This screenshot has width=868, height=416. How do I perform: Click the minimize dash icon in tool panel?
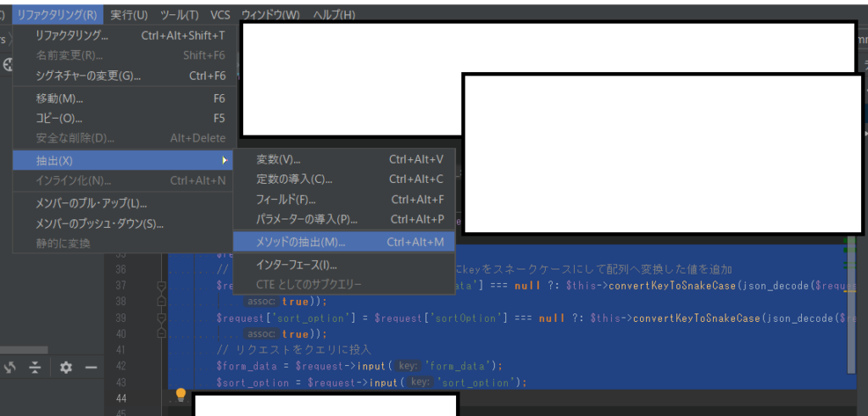pos(91,367)
